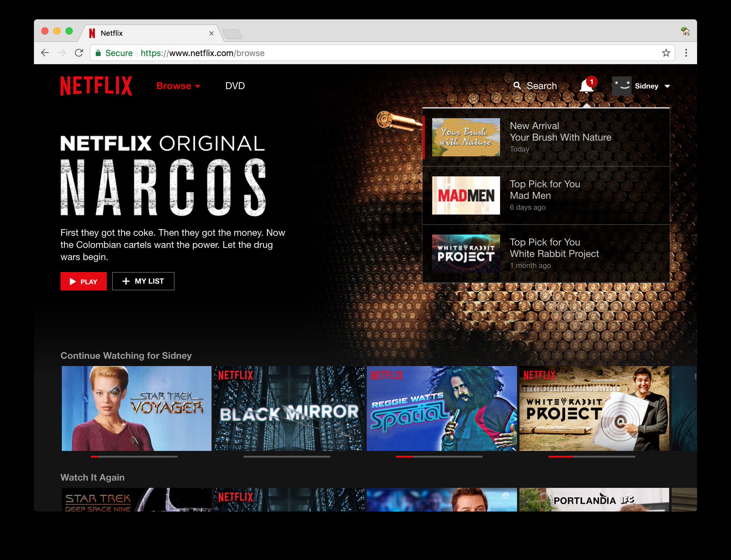The height and width of the screenshot is (560, 731).
Task: Click White Rabbit Project progress bar
Action: click(x=592, y=456)
